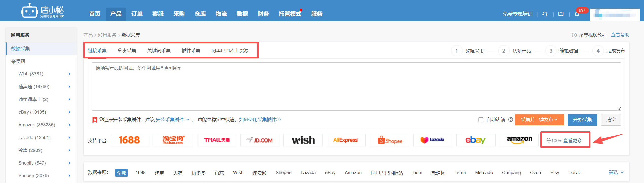The width and height of the screenshot is (644, 183).
Task: Tick the 自动认领 checkbox
Action: click(481, 120)
